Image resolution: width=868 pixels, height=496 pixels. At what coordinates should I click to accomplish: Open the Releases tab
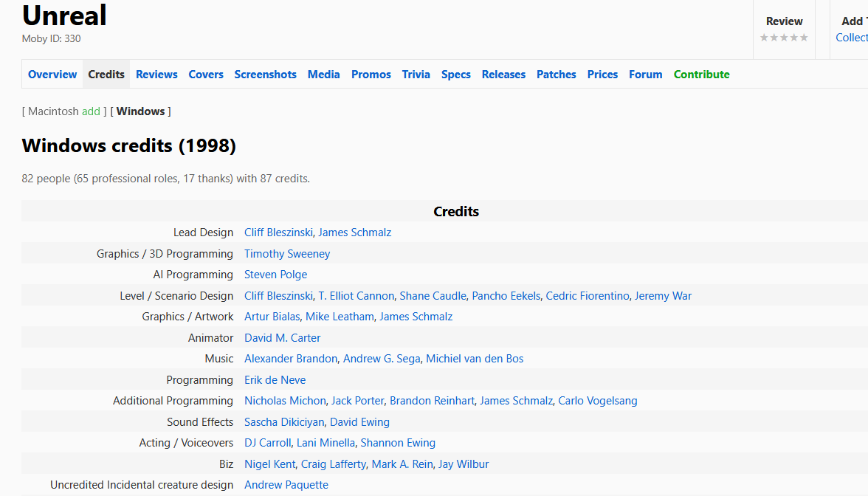click(503, 74)
